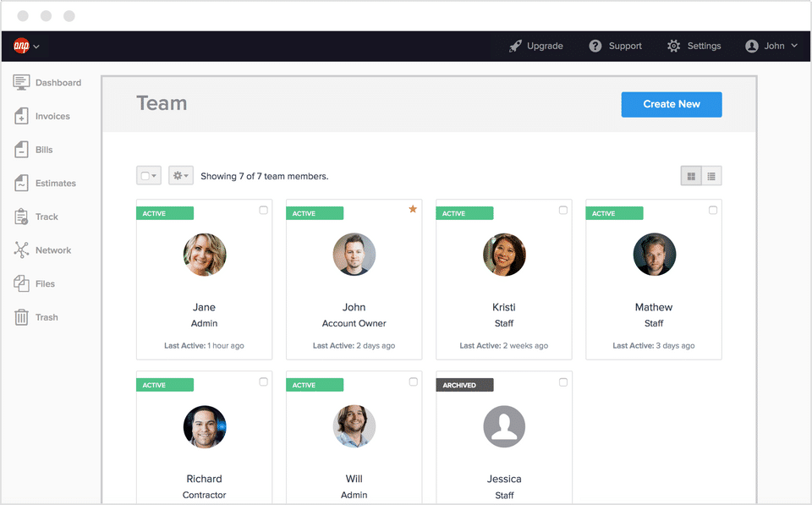The image size is (812, 505).
Task: Click the Estimates document icon
Action: click(21, 183)
